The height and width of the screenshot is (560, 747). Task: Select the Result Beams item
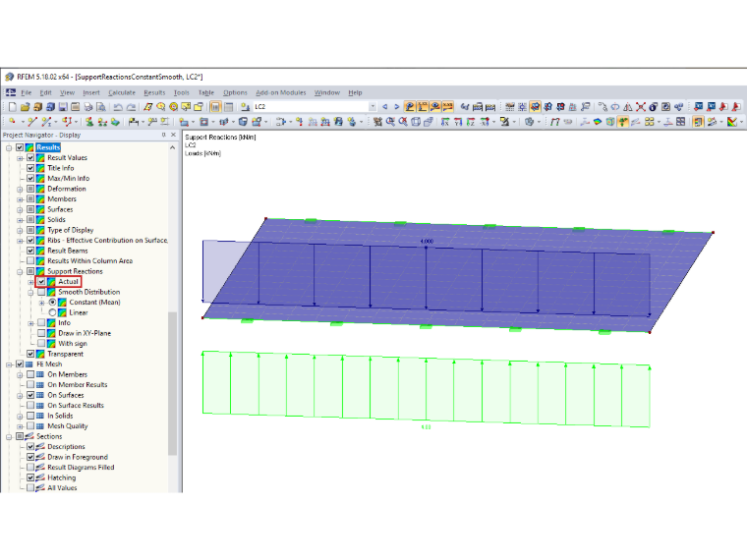(68, 251)
